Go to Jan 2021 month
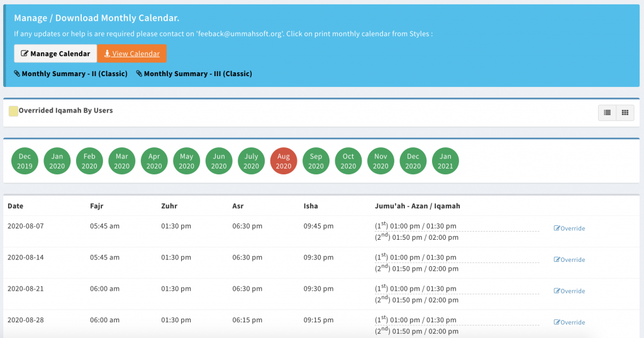644x338 pixels. [x=445, y=161]
